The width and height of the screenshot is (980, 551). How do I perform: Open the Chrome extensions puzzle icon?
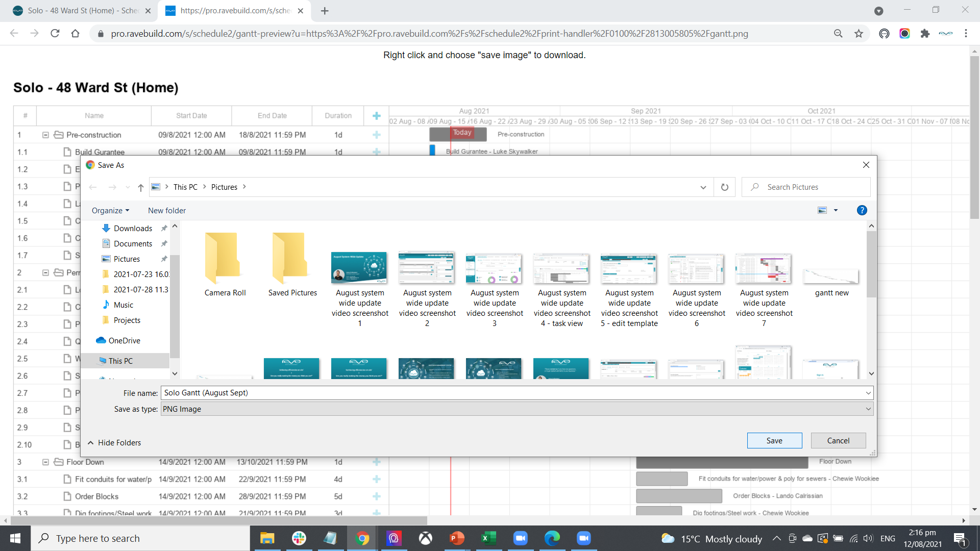point(925,34)
